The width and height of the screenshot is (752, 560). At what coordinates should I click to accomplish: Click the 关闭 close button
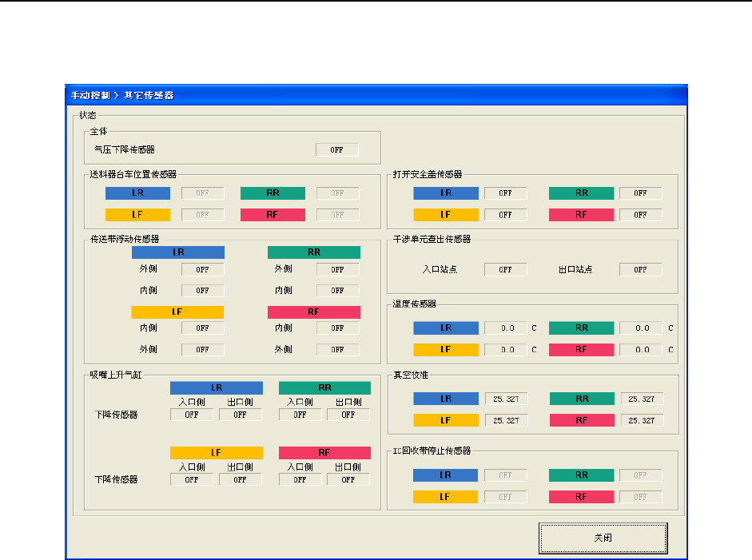point(603,538)
